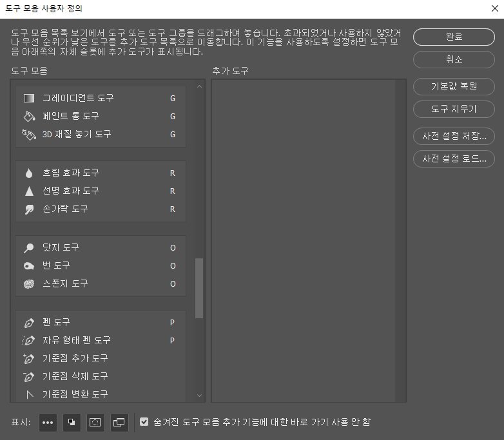Click the 취소 button
Image resolution: width=504 pixels, height=440 pixels.
coord(454,59)
